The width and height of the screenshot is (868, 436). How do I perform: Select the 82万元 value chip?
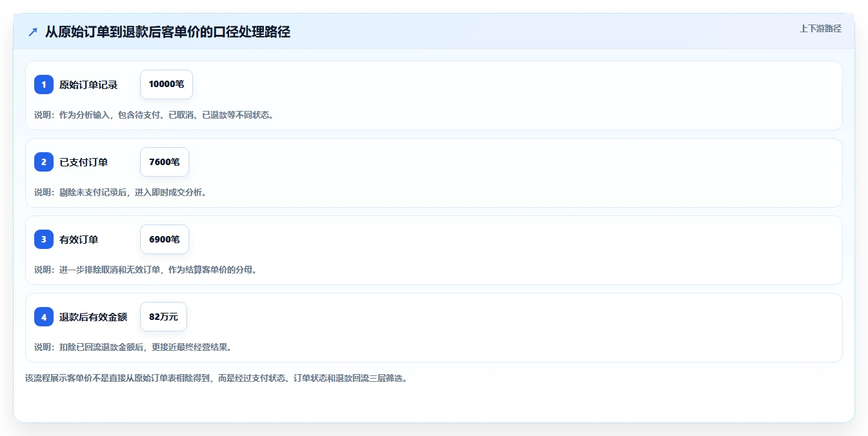tap(163, 317)
